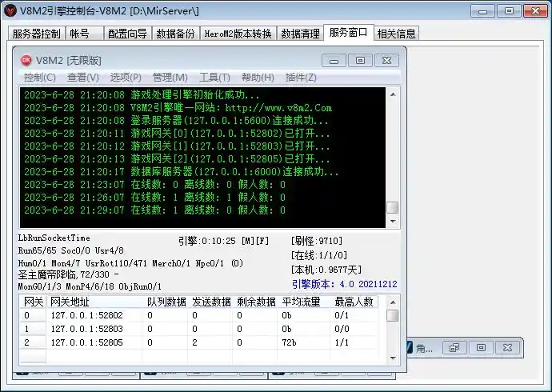Open the HeroM2版本转换 tab
Viewport: 552px width, 392px height.
point(238,34)
